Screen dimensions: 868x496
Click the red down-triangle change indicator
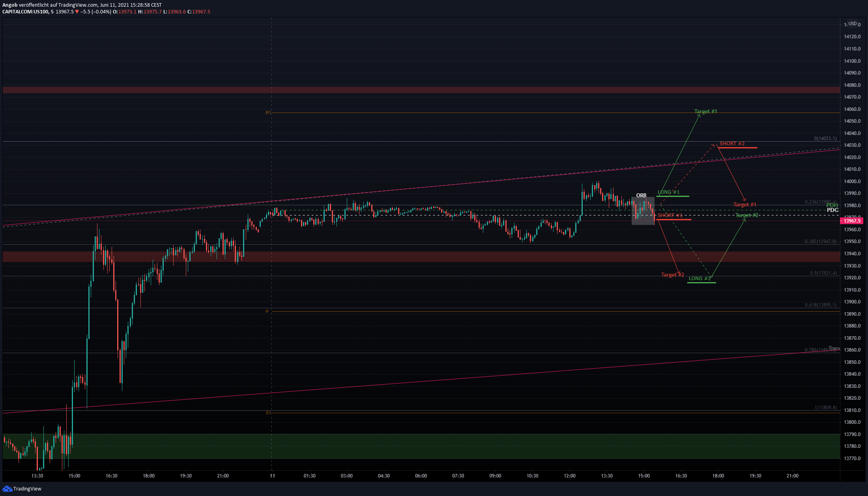77,12
